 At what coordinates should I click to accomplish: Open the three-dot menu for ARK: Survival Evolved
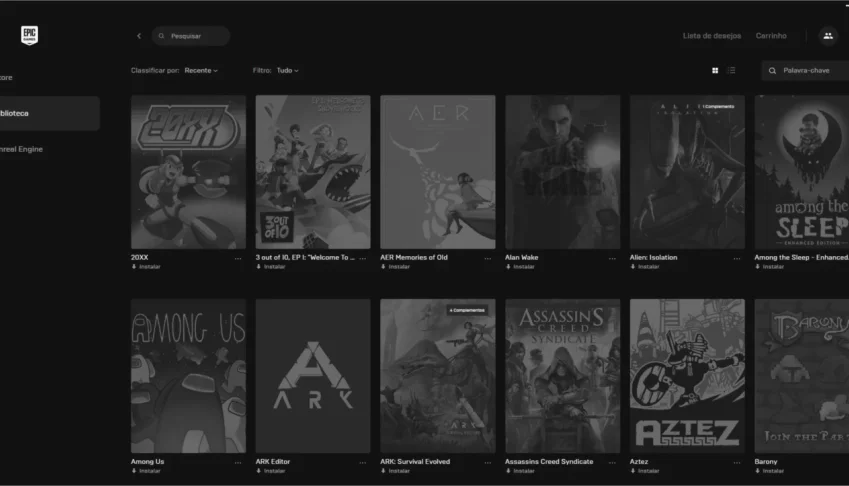pos(487,463)
